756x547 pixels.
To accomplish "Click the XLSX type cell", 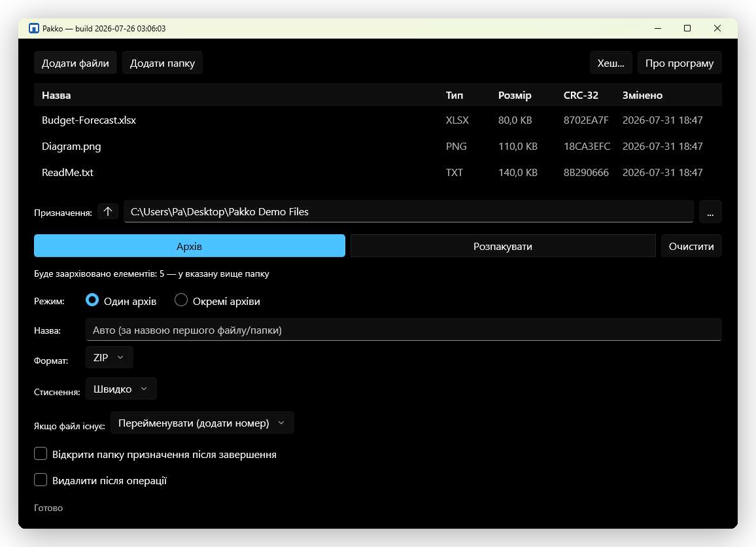I will (x=457, y=120).
